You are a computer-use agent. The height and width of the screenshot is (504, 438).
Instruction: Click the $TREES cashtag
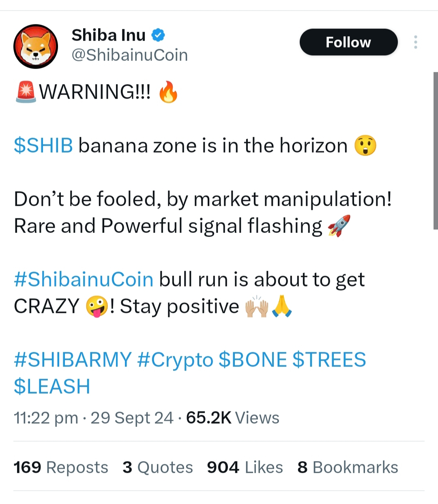[329, 360]
